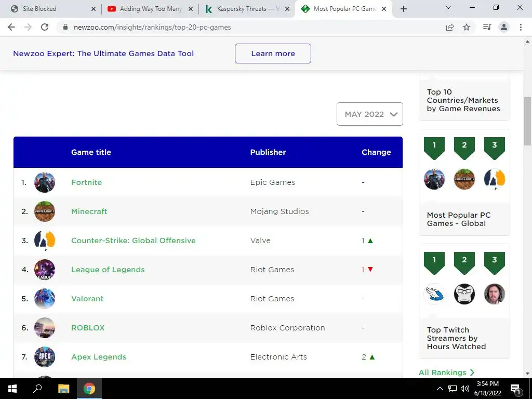Screen dimensions: 532x399
Task: Click the second-ranked Twitch streamer gorilla avatar
Action: click(464, 294)
